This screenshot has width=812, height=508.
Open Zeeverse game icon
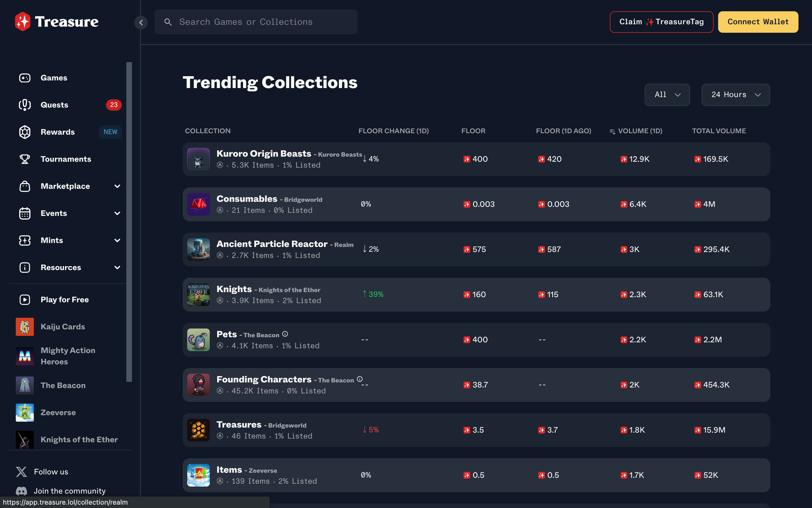pos(25,413)
